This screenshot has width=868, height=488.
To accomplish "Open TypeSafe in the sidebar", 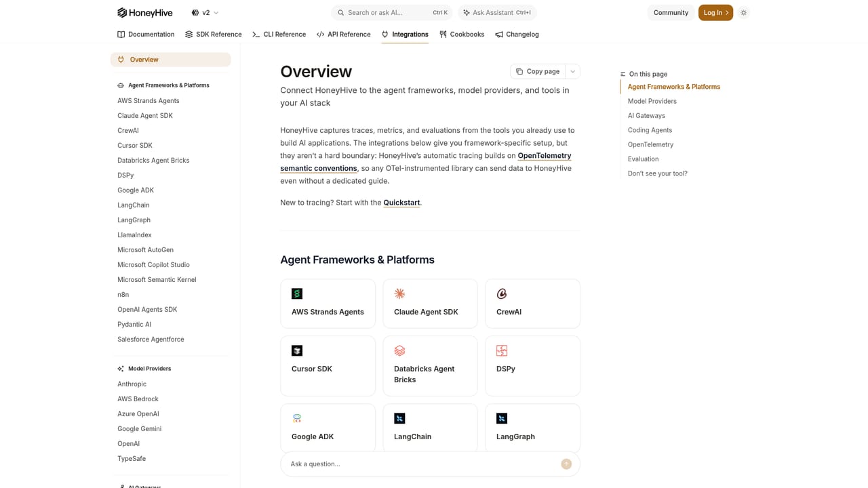I will pos(132,458).
